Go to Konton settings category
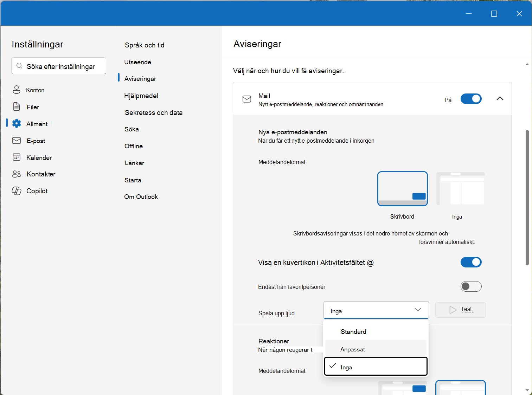Screen dimensions: 532x395 point(35,90)
